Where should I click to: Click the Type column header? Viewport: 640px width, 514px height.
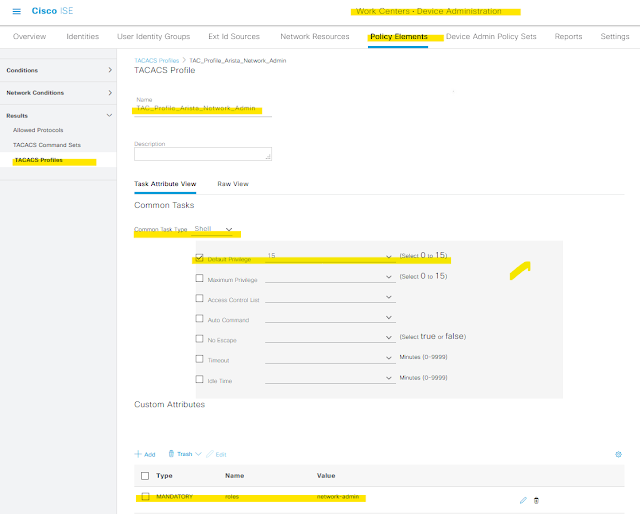click(164, 476)
